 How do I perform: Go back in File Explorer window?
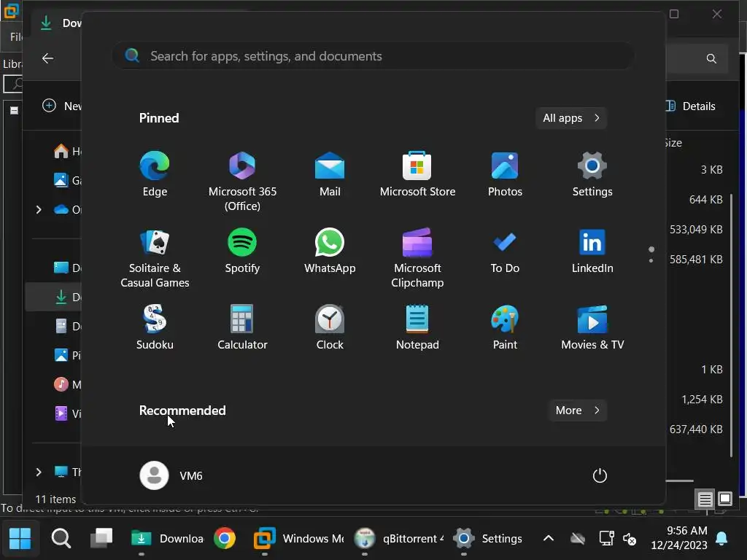(x=47, y=58)
